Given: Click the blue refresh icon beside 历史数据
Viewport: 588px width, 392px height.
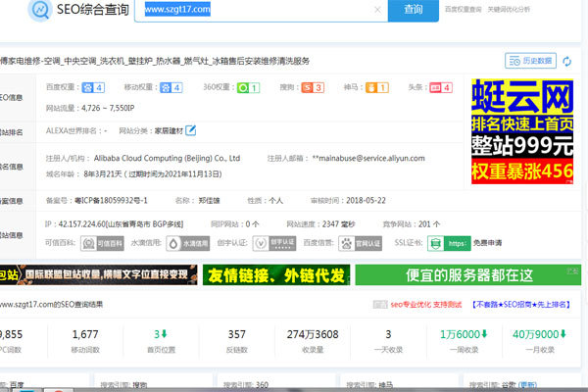Looking at the screenshot, I should coord(567,61).
